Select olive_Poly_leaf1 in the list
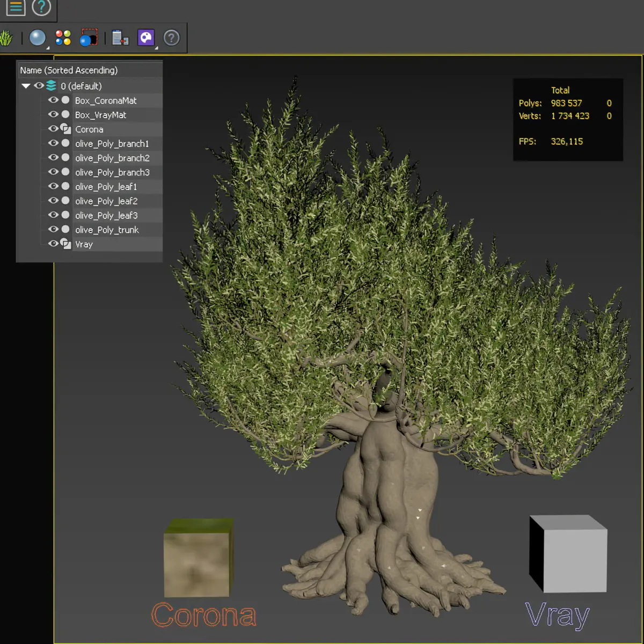Image resolution: width=644 pixels, height=644 pixels. 106,187
